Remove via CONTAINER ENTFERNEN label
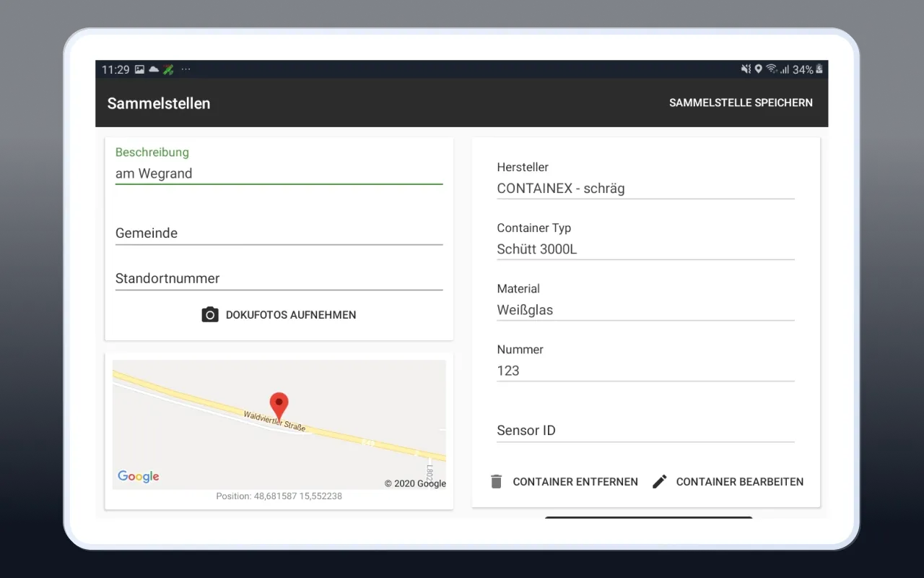Screen dimensions: 924x578 [575, 482]
